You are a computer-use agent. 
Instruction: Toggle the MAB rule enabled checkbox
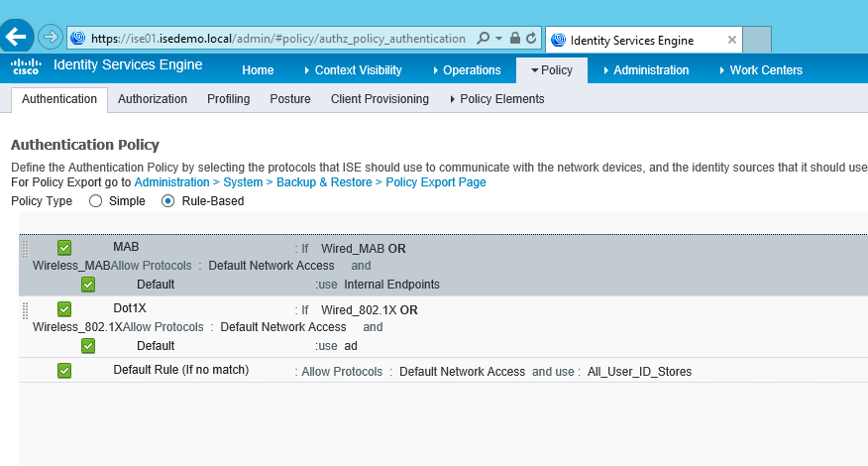(x=64, y=248)
